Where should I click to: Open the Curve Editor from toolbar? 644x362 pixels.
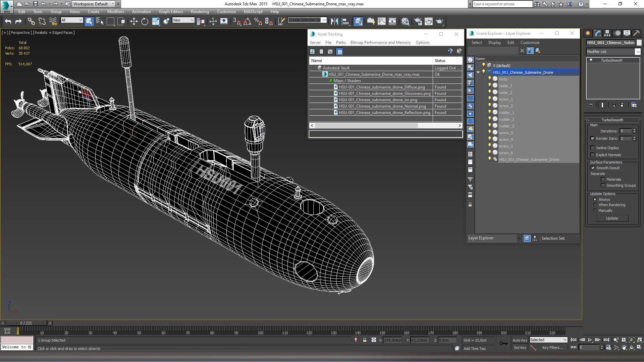click(x=382, y=21)
